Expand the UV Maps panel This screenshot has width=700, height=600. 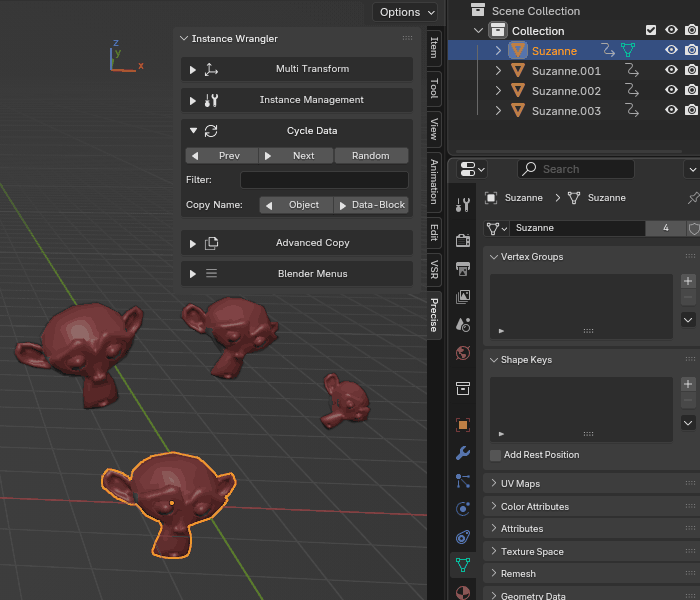(494, 483)
